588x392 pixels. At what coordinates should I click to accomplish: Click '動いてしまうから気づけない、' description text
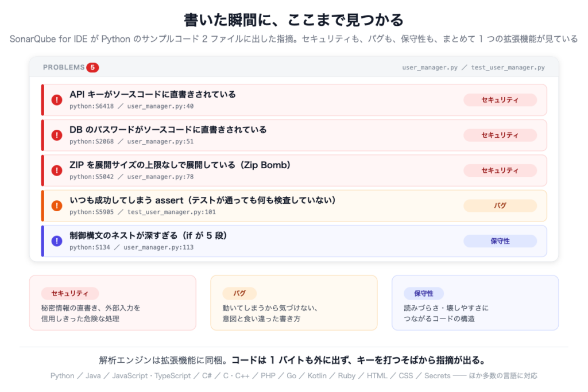(270, 308)
